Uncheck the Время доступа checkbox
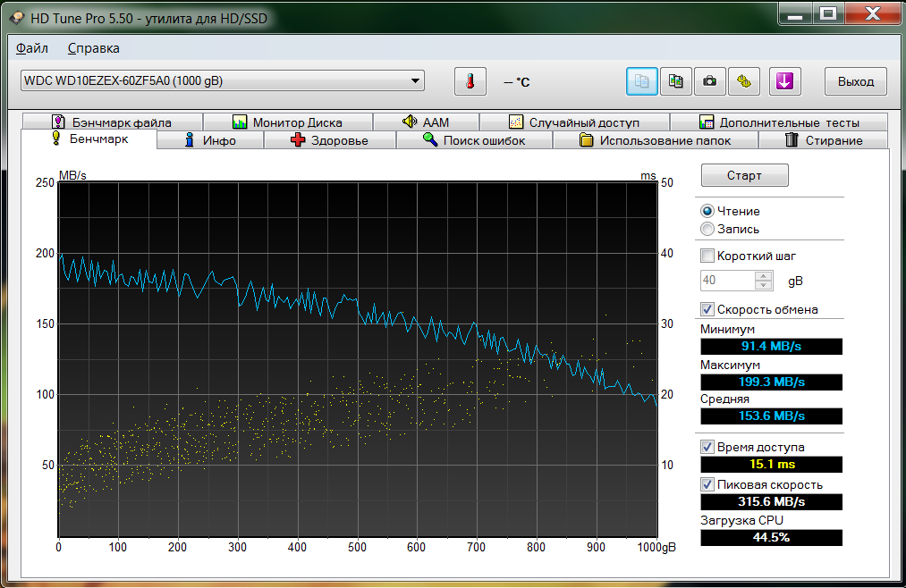This screenshot has height=588, width=906. (x=707, y=447)
